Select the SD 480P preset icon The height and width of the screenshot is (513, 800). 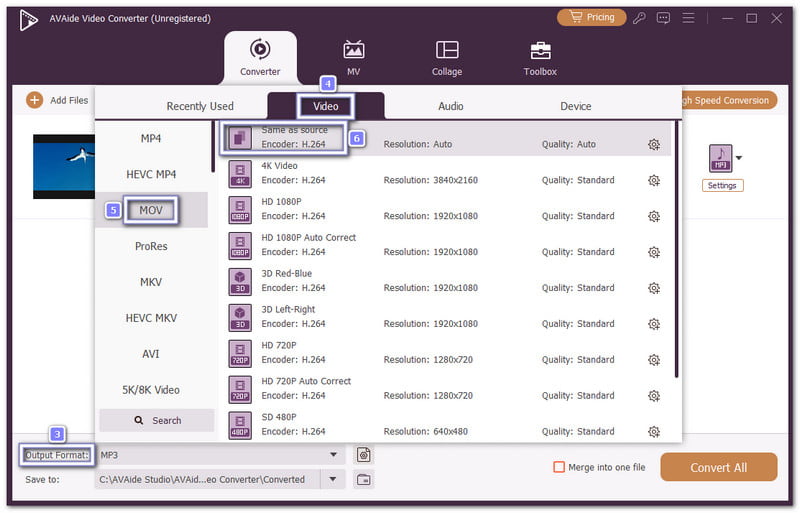click(240, 425)
